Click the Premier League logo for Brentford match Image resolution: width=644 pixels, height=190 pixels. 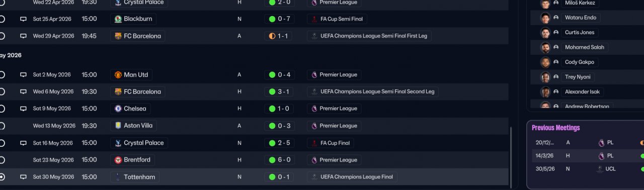314,160
